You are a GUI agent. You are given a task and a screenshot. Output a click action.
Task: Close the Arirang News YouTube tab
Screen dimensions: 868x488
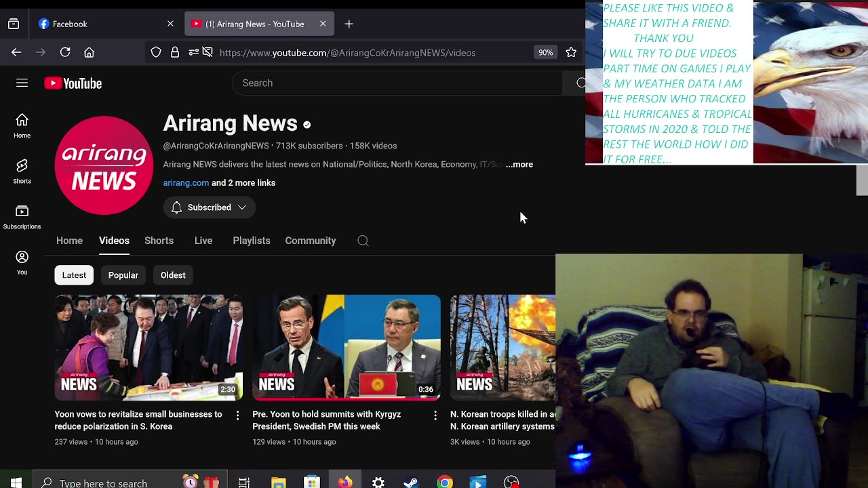point(323,24)
